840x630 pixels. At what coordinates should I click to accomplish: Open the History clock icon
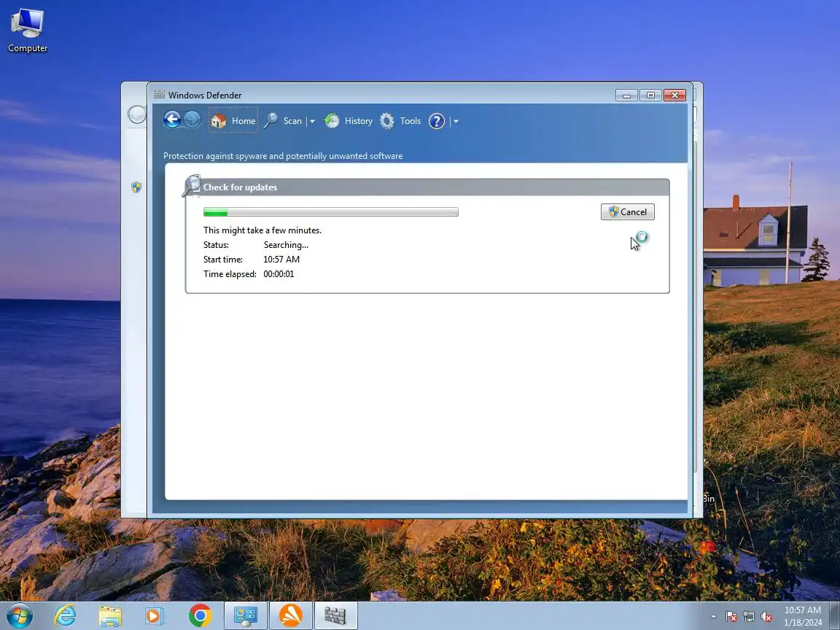pos(332,121)
